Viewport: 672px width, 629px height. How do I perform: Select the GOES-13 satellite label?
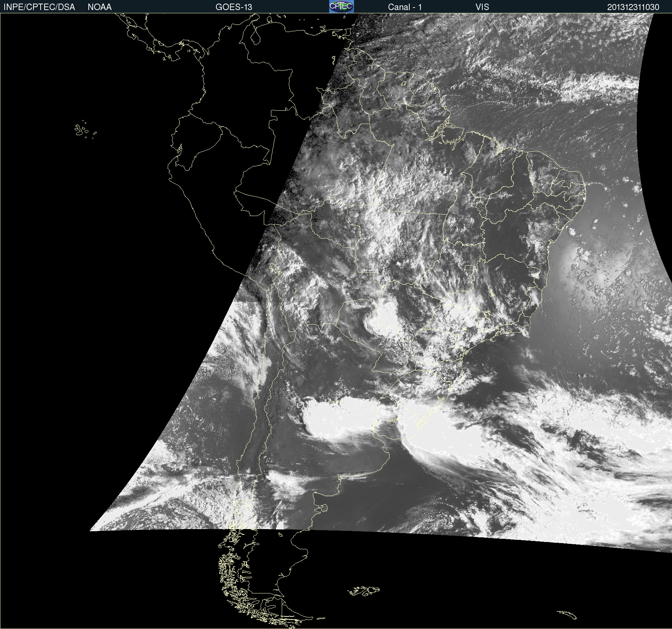pos(234,7)
